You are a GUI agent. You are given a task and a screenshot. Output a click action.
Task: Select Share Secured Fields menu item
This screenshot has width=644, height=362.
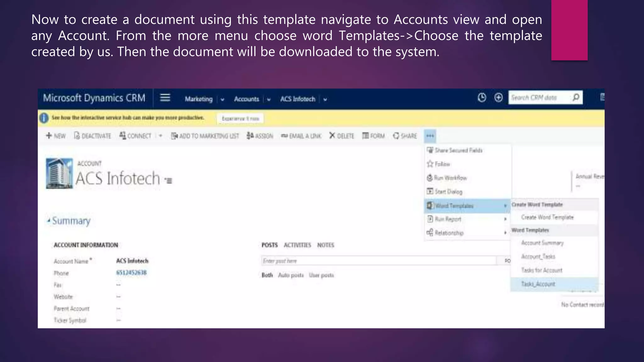pyautogui.click(x=468, y=151)
